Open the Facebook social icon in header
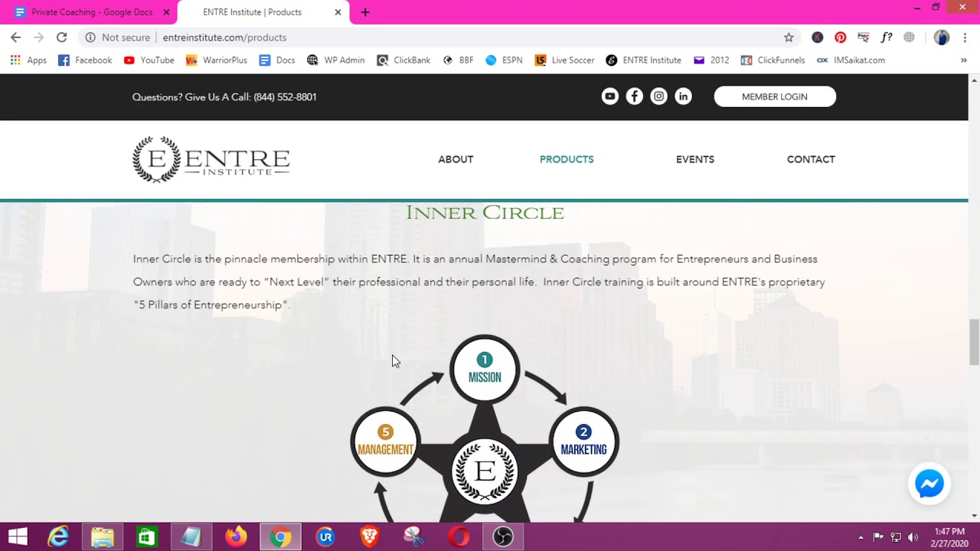The image size is (980, 551). (x=634, y=96)
